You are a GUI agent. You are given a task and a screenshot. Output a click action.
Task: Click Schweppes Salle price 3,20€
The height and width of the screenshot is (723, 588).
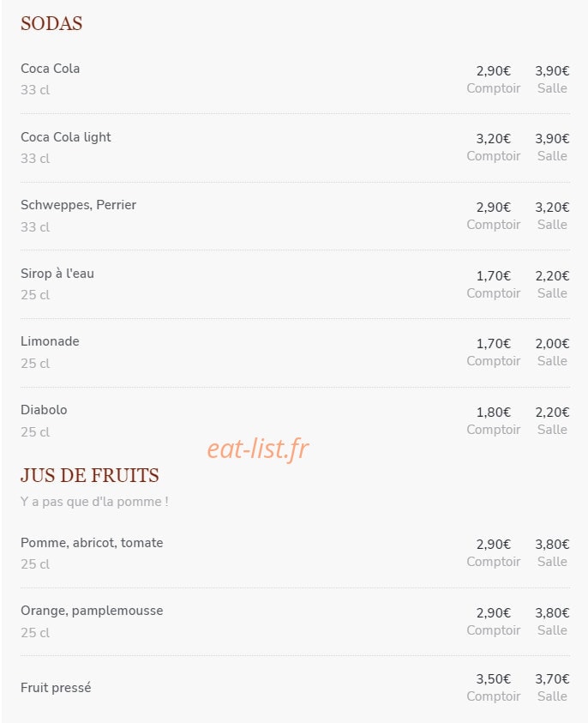click(552, 208)
